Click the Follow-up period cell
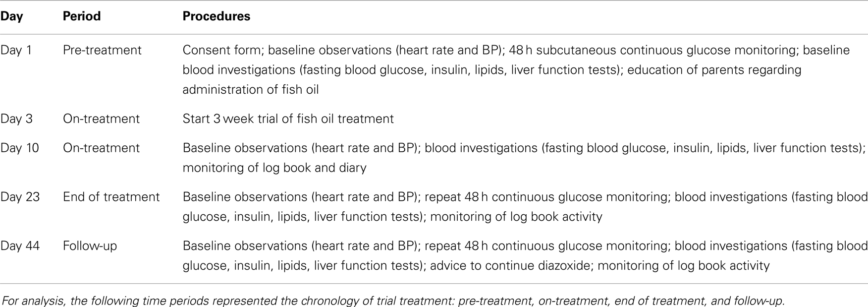868x307 pixels. pyautogui.click(x=90, y=246)
